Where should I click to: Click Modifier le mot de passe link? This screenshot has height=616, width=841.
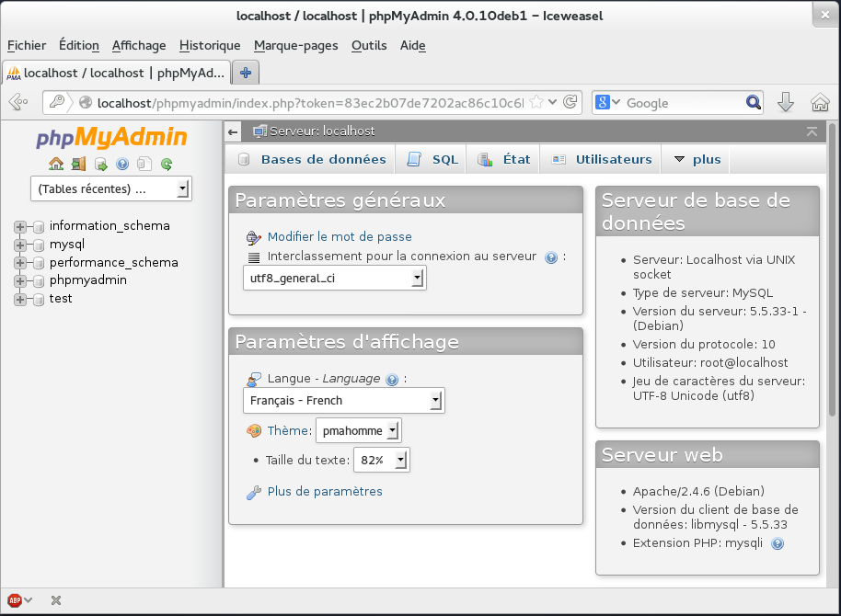340,237
